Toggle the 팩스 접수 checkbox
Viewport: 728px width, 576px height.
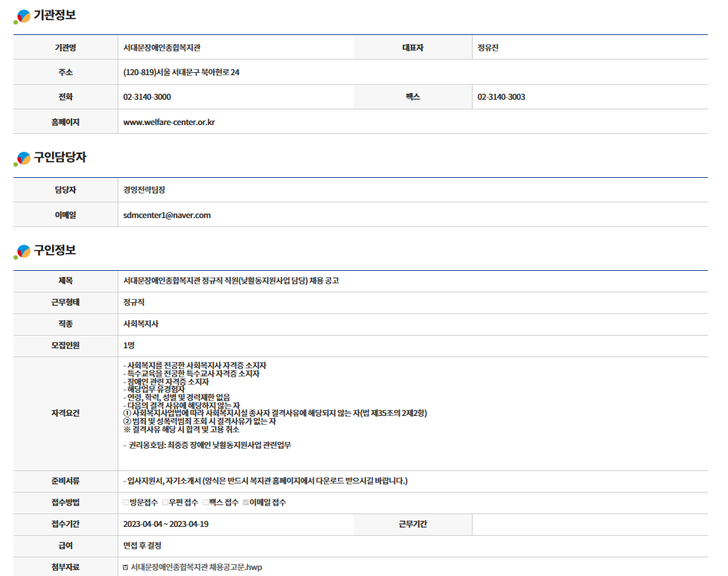(205, 502)
